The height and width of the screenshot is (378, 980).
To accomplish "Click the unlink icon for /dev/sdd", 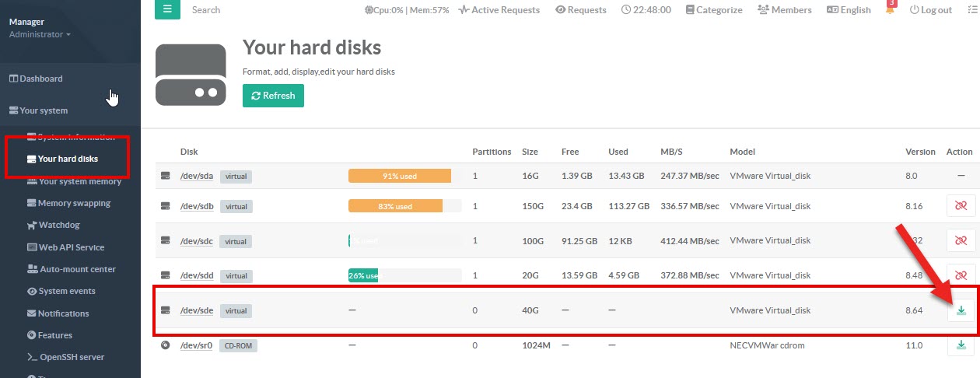I will pyautogui.click(x=961, y=275).
